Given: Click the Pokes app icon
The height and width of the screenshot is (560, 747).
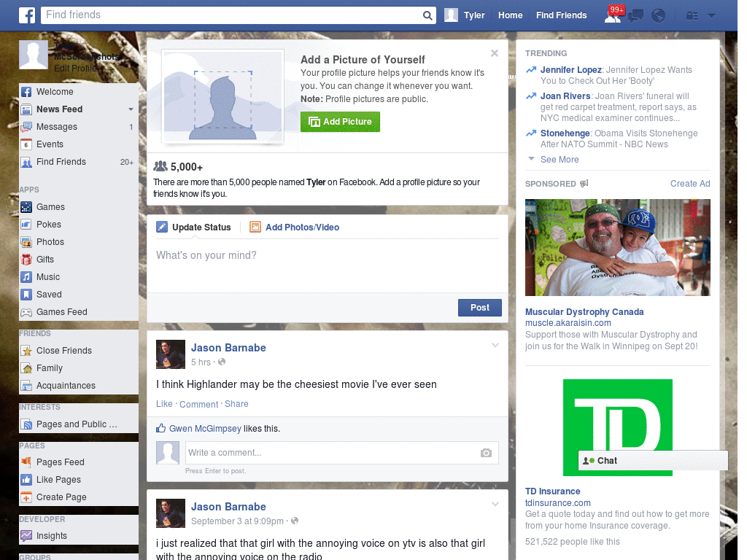Looking at the screenshot, I should pyautogui.click(x=26, y=225).
